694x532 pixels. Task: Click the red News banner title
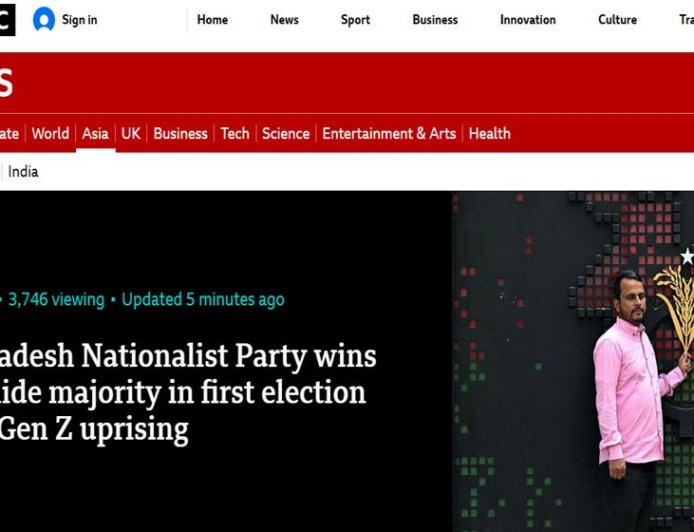[x=6, y=83]
